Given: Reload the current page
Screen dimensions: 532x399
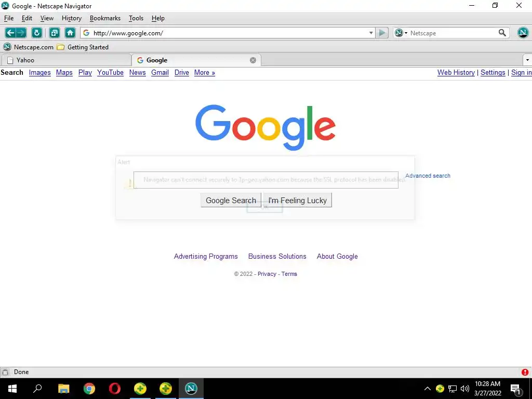Looking at the screenshot, I should click(x=37, y=33).
